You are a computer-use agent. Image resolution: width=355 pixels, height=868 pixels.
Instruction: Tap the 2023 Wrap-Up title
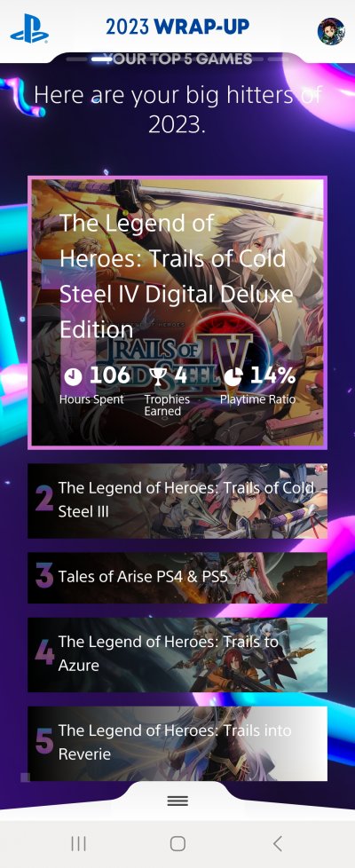177,26
